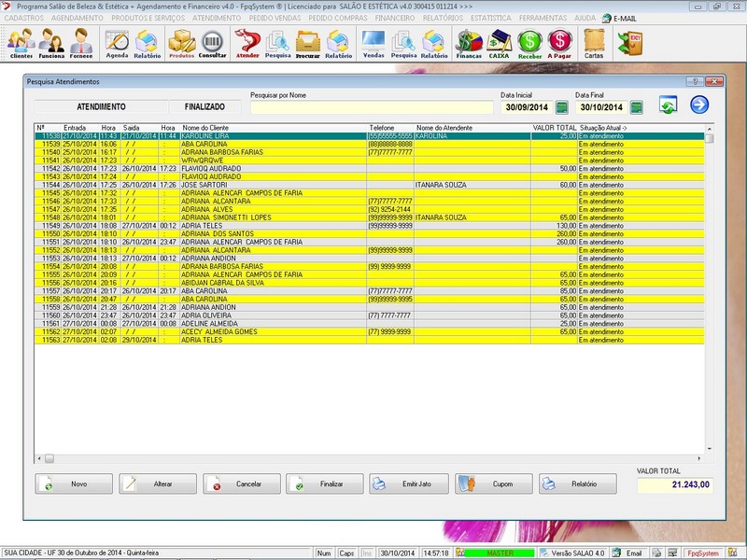Click the exit door icon in toolbar
Screen dimensions: 747x560
tap(629, 43)
